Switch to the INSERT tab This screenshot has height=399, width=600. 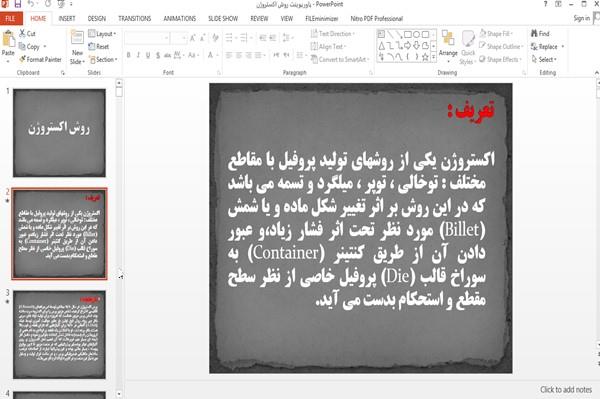pyautogui.click(x=67, y=18)
